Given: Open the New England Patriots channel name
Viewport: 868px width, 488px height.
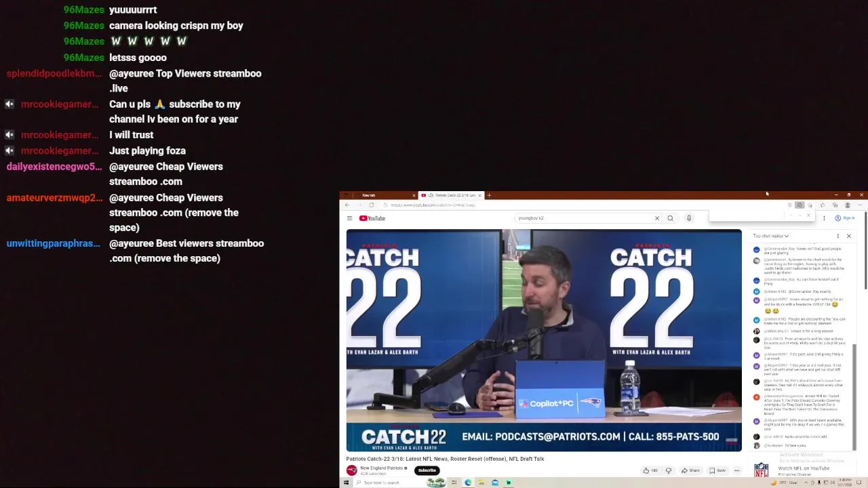Looking at the screenshot, I should tap(382, 468).
